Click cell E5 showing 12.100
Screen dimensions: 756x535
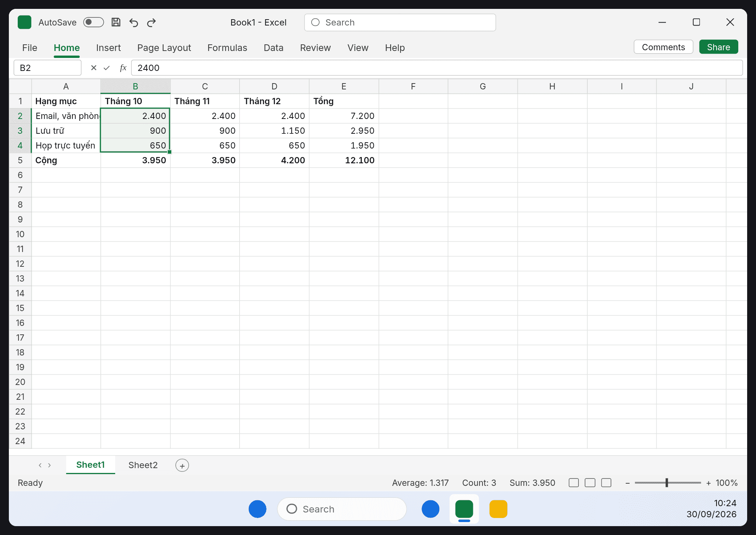[x=344, y=160]
